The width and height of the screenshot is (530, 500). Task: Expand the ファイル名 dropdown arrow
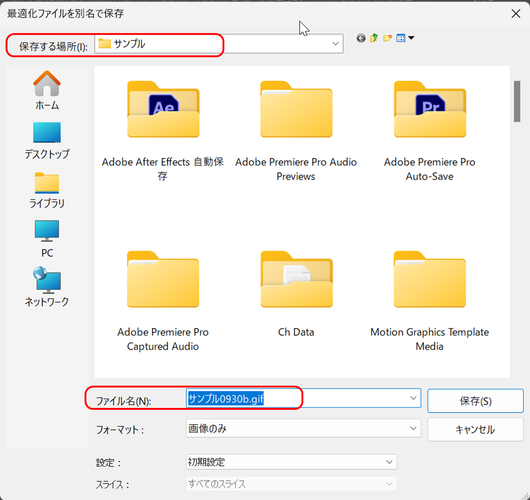click(x=413, y=398)
